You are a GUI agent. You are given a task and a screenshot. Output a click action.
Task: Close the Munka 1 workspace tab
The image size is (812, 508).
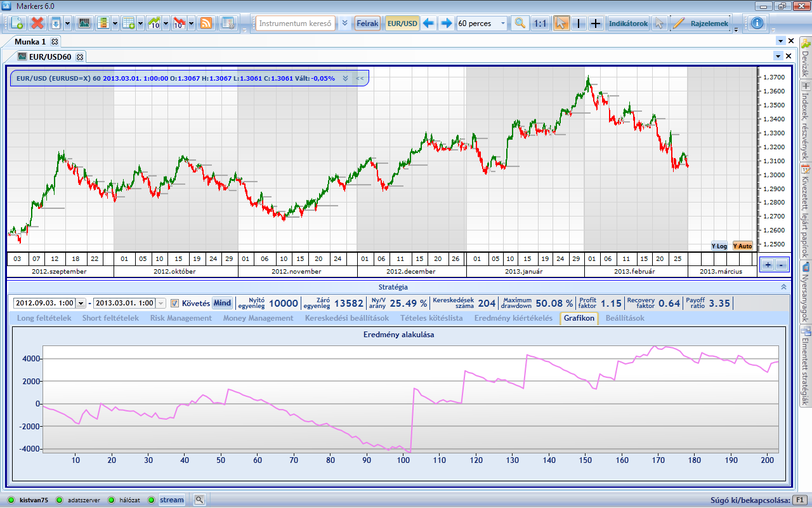click(55, 41)
